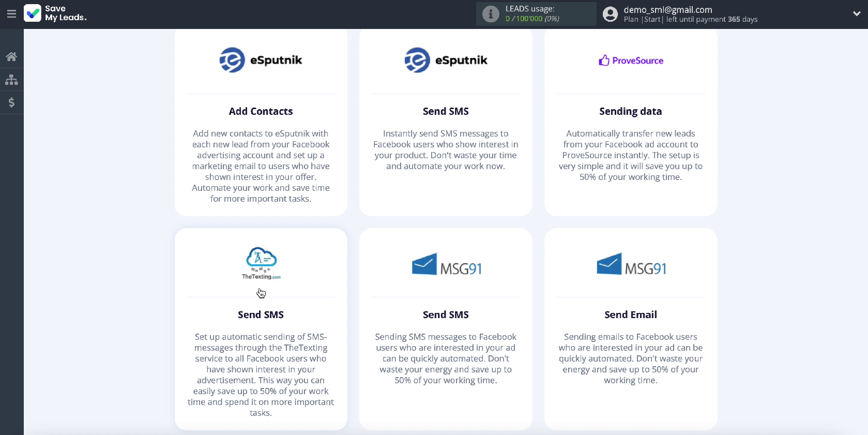Open the hamburger menu
This screenshot has width=868, height=435.
pos(11,14)
